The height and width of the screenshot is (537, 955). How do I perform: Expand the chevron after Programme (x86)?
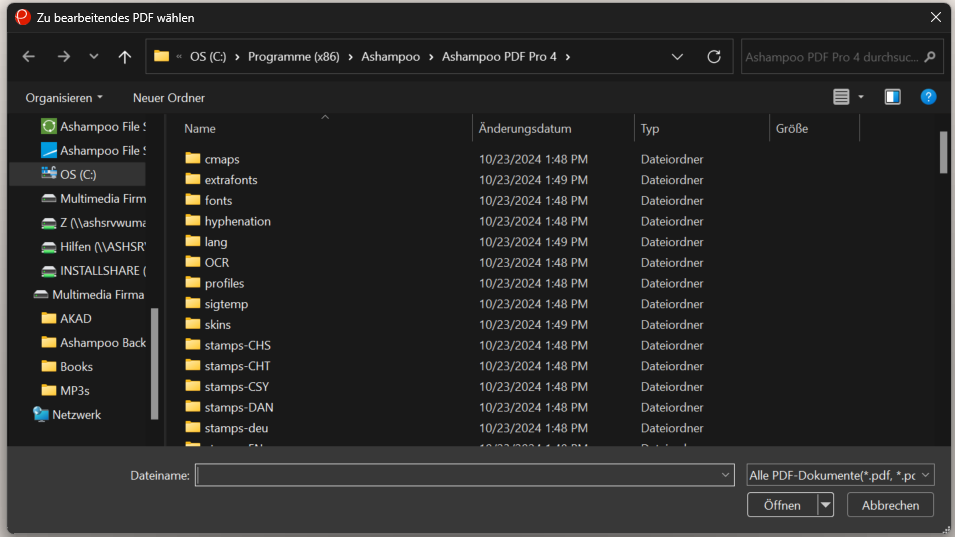pos(350,57)
